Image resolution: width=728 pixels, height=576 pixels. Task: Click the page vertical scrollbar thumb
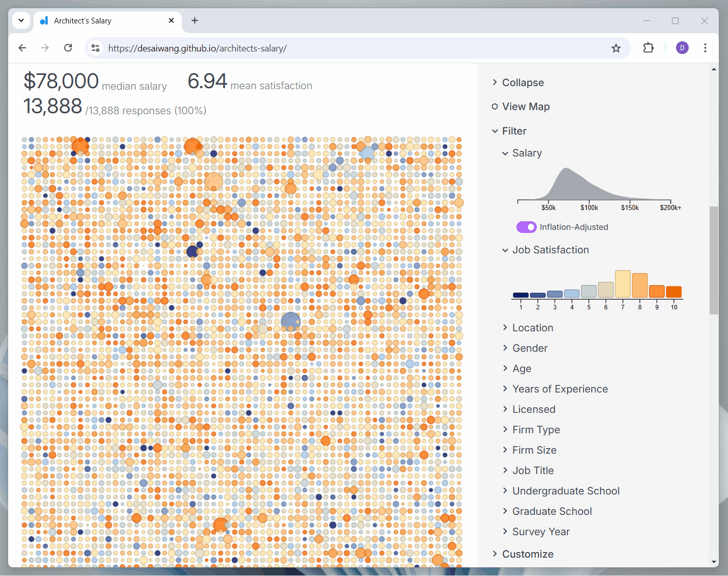714,260
